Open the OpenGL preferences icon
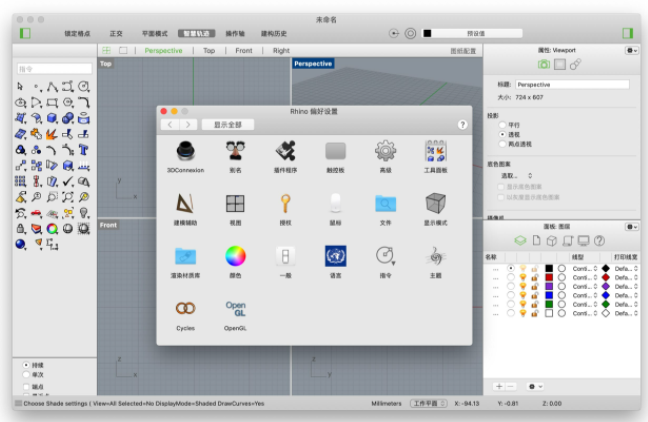This screenshot has width=648, height=422. (235, 310)
